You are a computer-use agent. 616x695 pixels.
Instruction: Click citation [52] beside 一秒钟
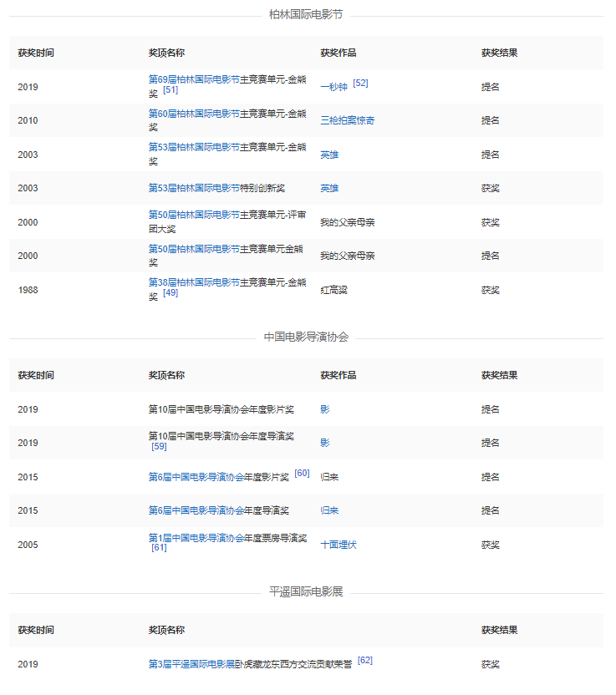[x=360, y=84]
